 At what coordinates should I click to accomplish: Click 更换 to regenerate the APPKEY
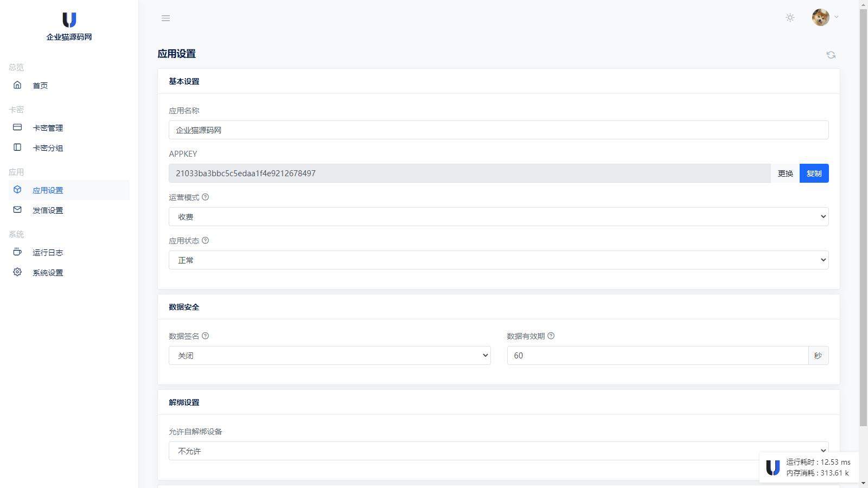coord(785,174)
